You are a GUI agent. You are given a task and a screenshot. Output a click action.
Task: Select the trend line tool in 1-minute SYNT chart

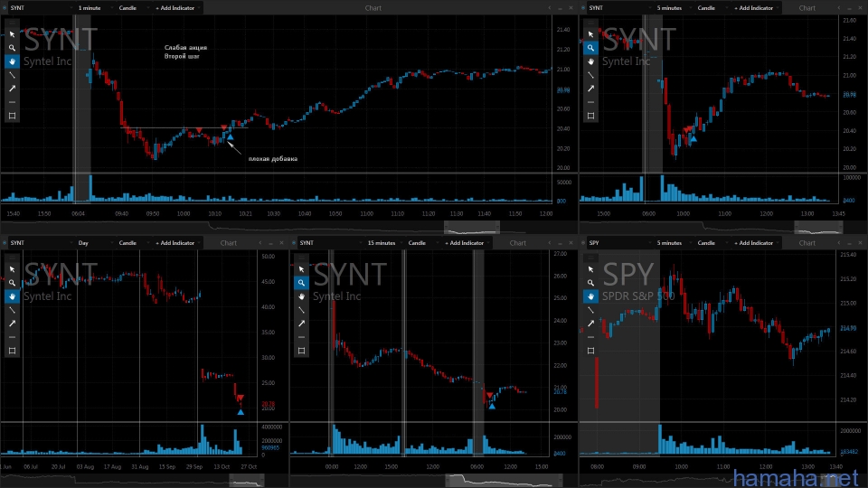(x=12, y=75)
